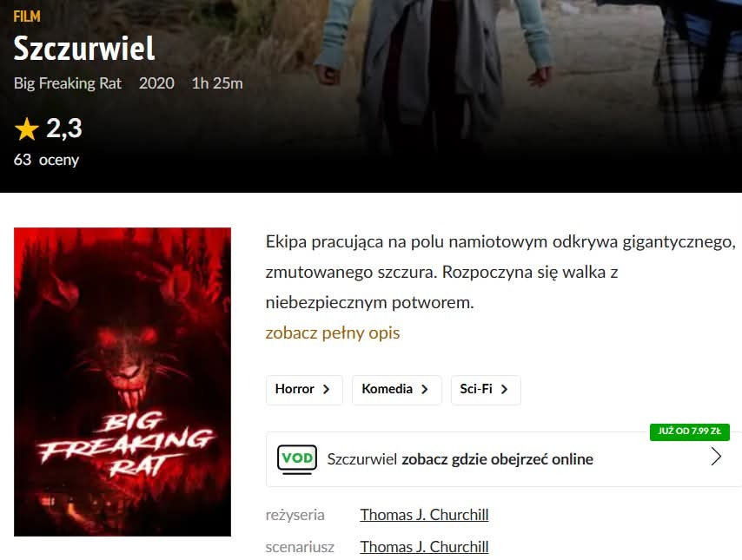The height and width of the screenshot is (560, 742).
Task: Click the chevron arrow on Horror tag
Action: coord(326,389)
